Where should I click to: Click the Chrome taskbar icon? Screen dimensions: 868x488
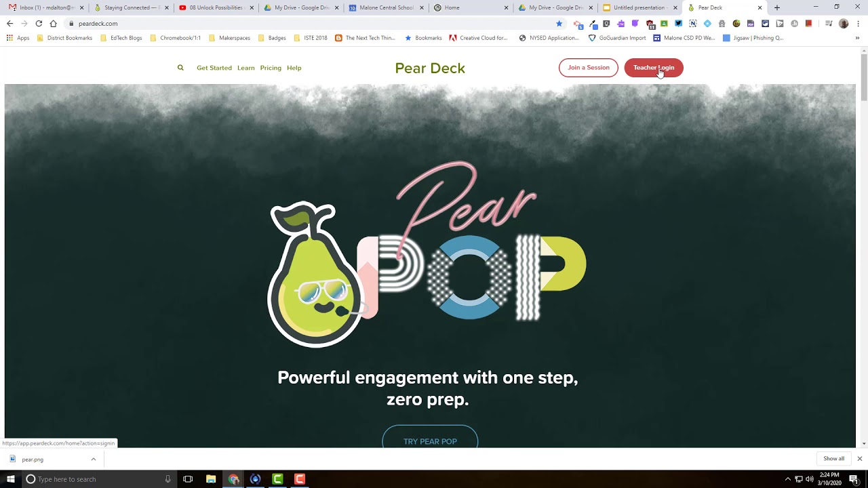(x=233, y=479)
